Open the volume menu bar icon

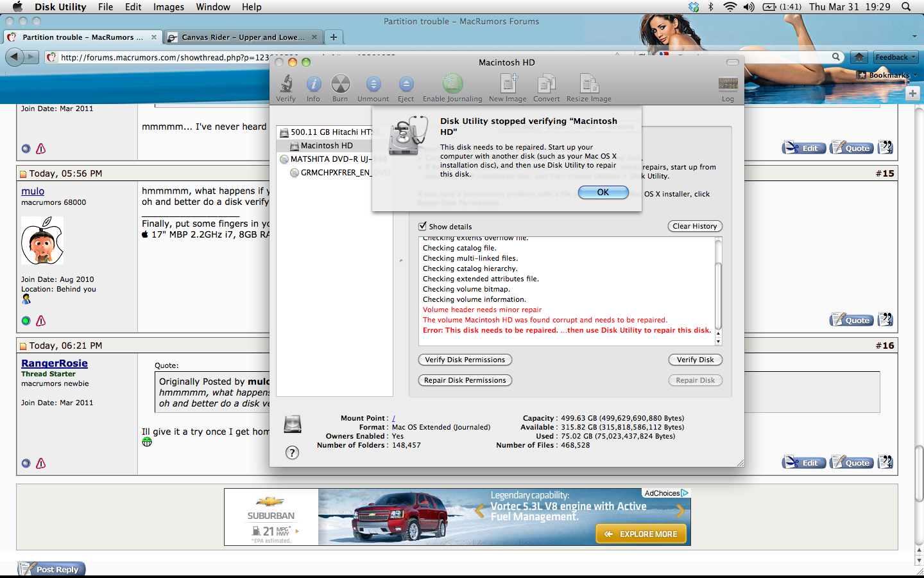pos(749,6)
